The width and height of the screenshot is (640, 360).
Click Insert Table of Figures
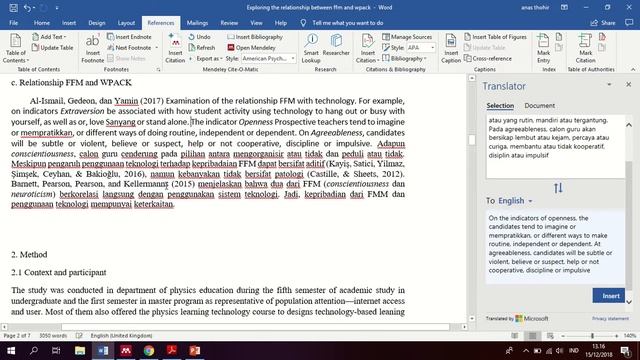click(x=495, y=37)
